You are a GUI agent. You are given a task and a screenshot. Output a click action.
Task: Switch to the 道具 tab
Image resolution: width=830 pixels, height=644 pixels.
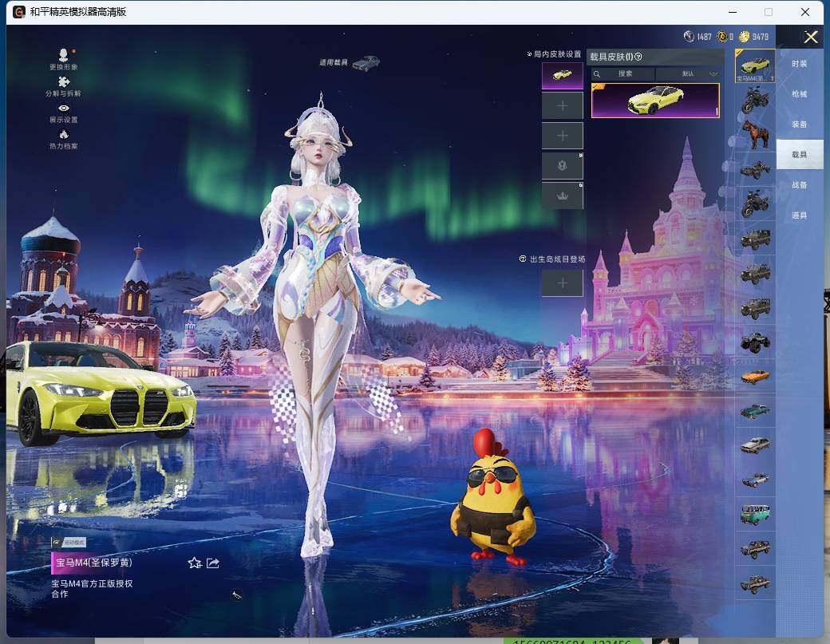coord(800,215)
